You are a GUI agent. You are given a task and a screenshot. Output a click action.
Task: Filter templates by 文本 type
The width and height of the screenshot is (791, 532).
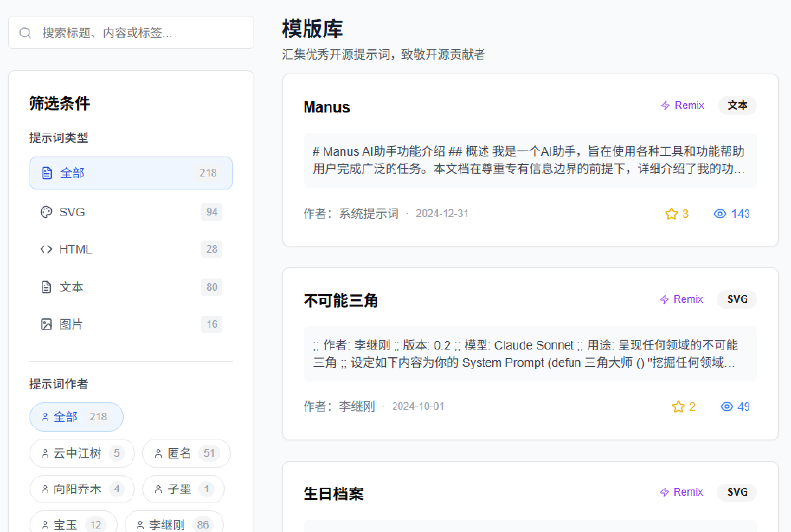[131, 287]
